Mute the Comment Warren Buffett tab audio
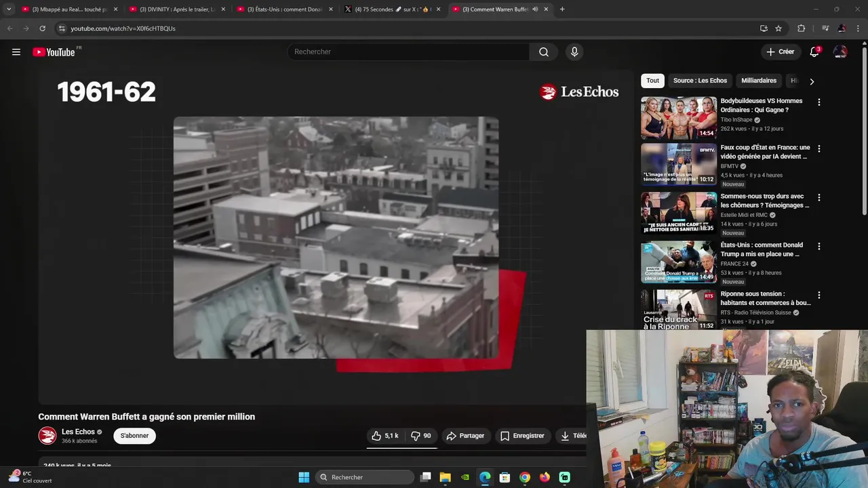The image size is (868, 488). [x=535, y=9]
